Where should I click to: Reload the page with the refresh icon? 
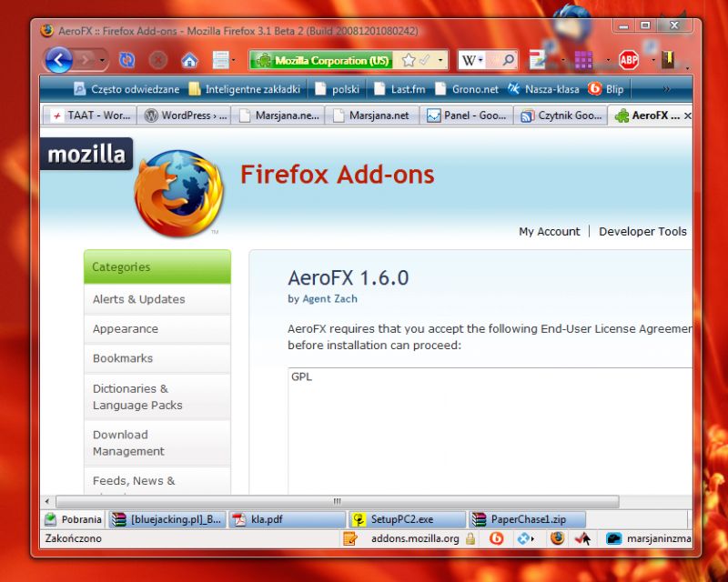tap(126, 60)
